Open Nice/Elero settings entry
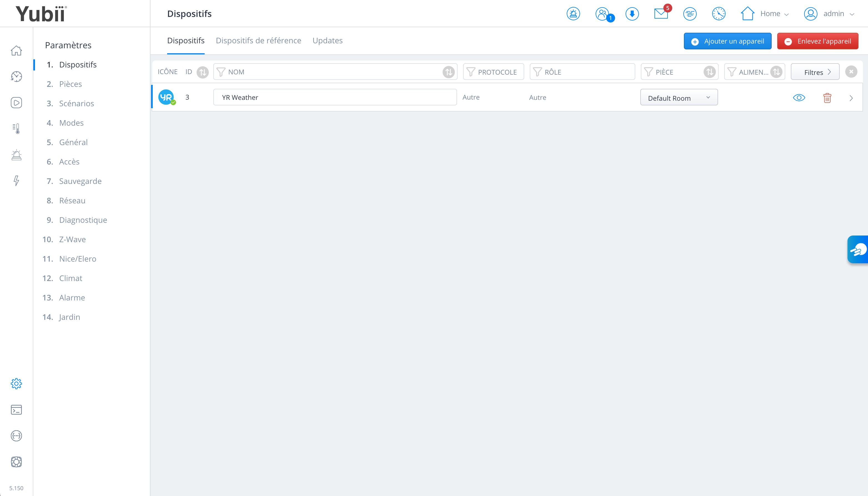This screenshot has height=496, width=868. coord(78,259)
